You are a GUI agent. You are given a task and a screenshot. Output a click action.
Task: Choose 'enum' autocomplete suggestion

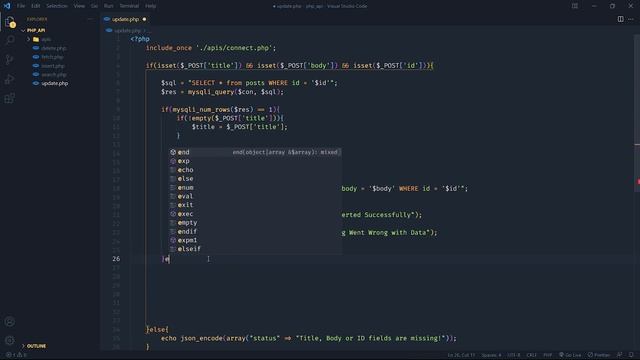(255, 188)
